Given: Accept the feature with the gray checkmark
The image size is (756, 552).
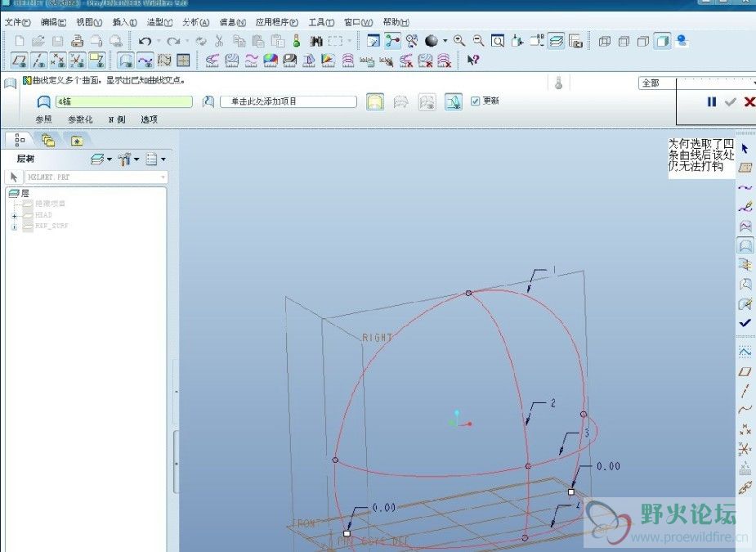Looking at the screenshot, I should pyautogui.click(x=731, y=101).
